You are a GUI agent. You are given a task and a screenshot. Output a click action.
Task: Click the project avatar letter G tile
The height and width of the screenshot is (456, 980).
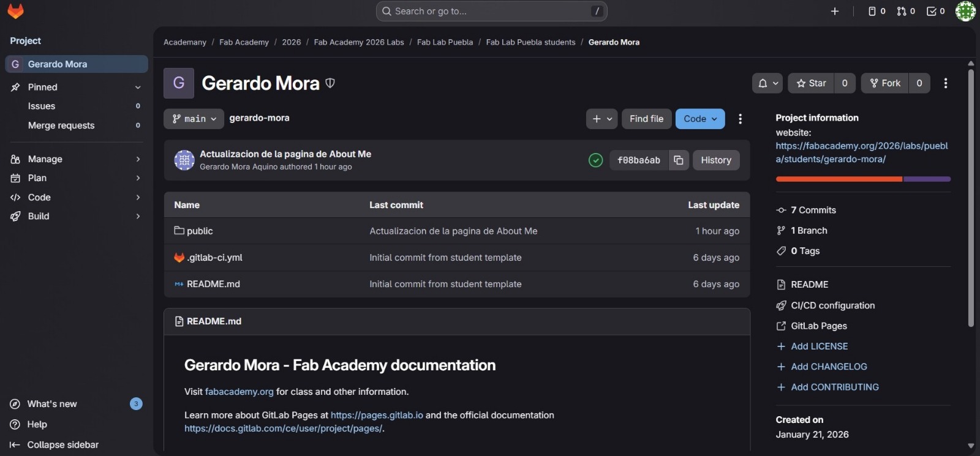[x=179, y=83]
